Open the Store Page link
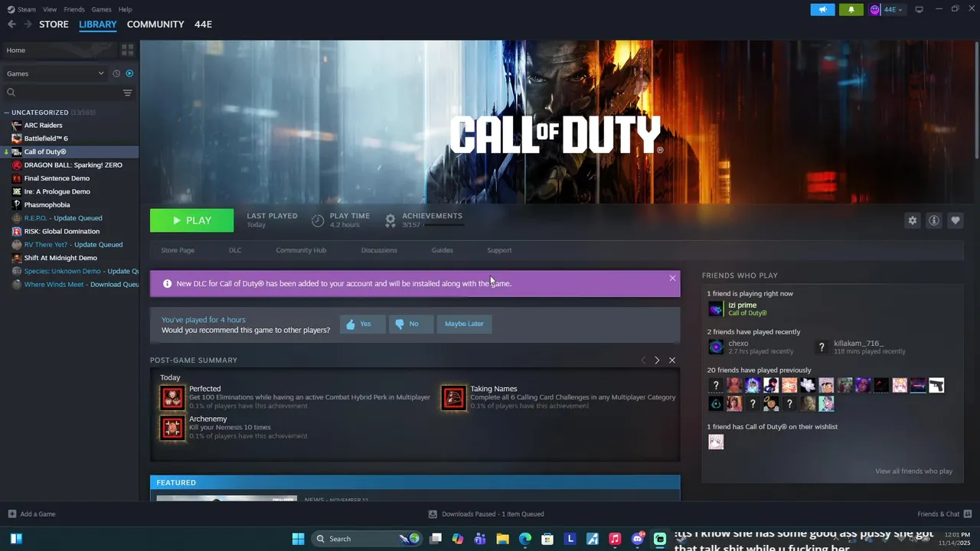Screen dimensions: 980x551 coord(178,250)
